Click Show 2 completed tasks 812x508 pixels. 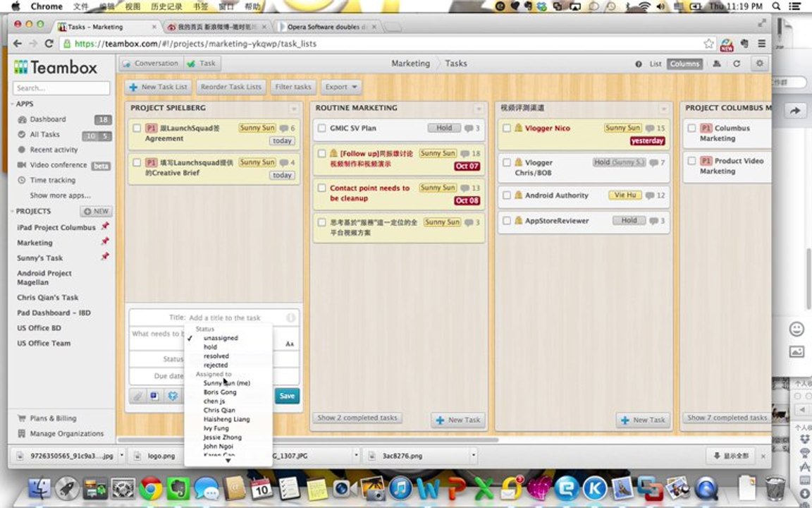click(x=357, y=418)
